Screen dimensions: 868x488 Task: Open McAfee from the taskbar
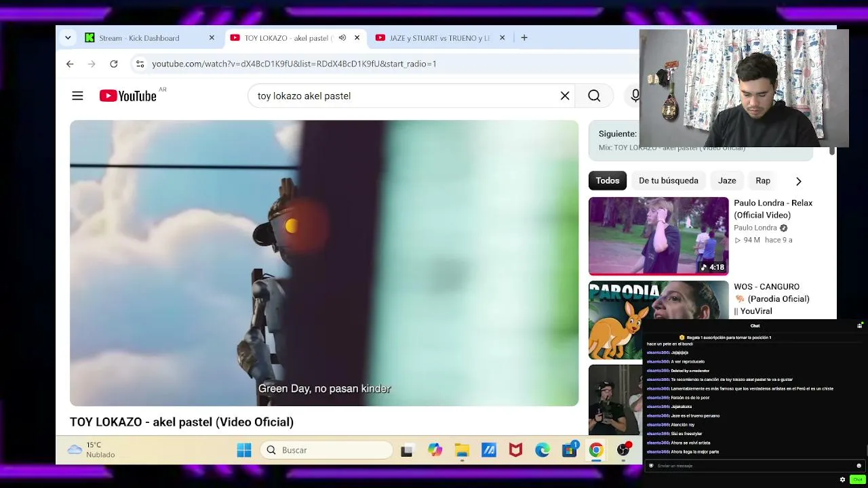click(515, 450)
